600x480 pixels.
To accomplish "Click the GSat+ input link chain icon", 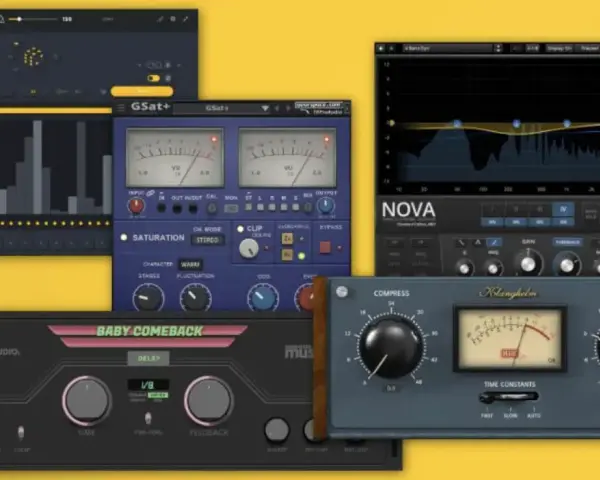I will point(150,194).
